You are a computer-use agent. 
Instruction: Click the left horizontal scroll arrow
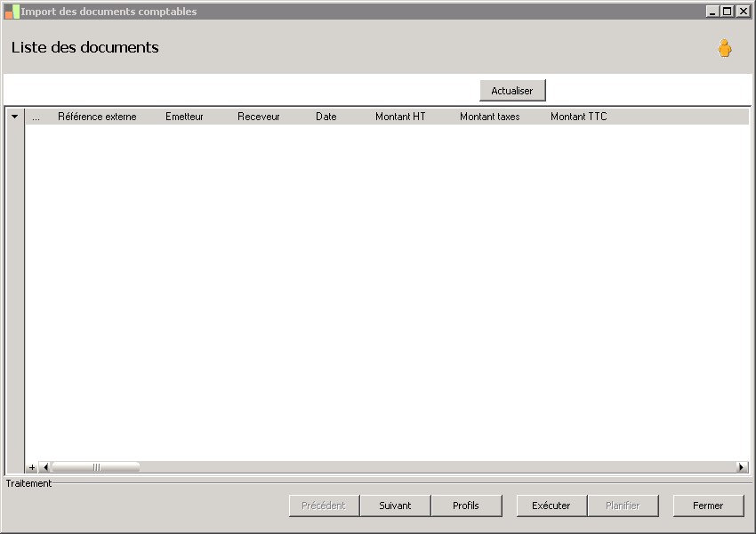[x=45, y=466]
